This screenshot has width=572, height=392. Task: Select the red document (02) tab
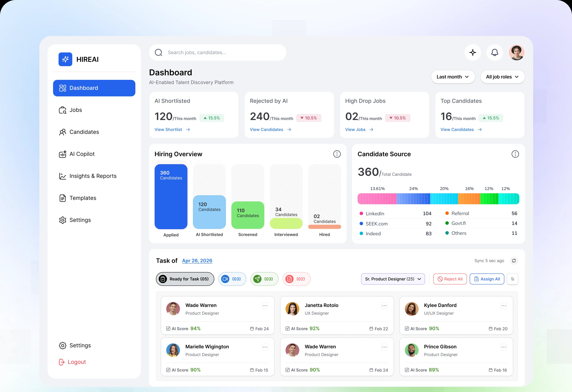[x=296, y=279]
